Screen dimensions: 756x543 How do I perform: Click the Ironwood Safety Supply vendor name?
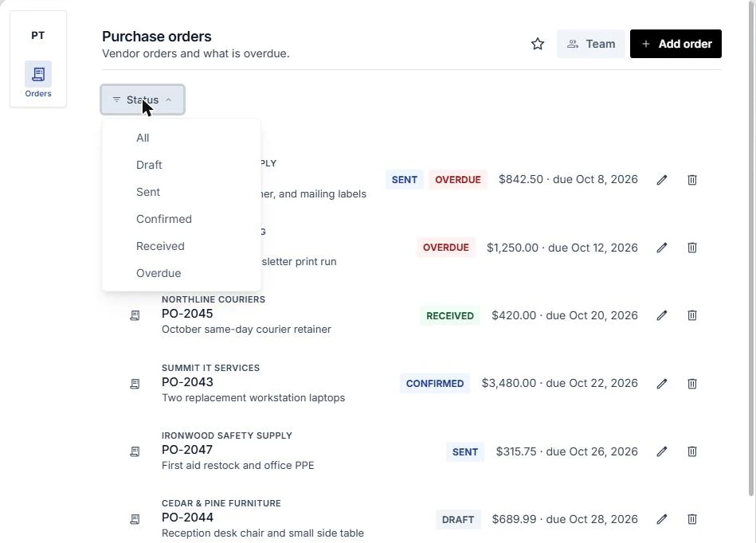(x=226, y=435)
